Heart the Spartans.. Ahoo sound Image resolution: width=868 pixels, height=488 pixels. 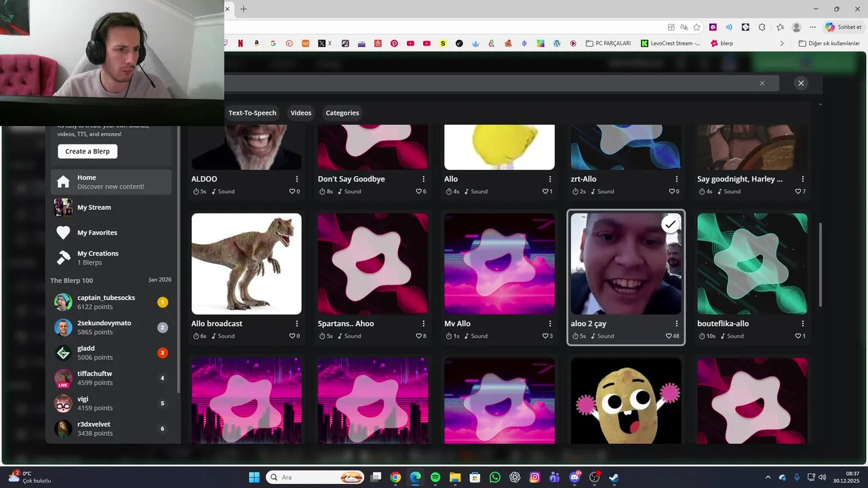point(418,336)
